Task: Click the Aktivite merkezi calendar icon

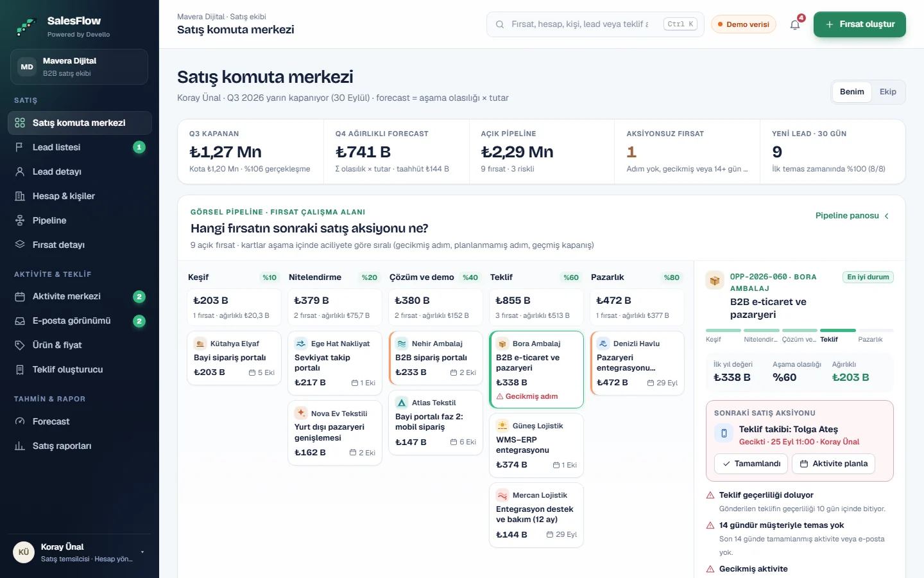Action: (x=20, y=296)
